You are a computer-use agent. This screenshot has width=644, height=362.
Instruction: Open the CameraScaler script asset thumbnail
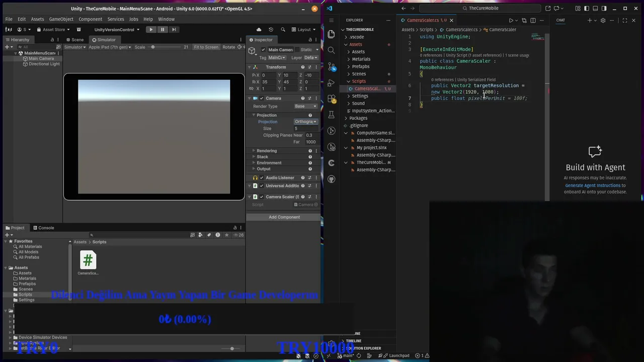point(88,260)
